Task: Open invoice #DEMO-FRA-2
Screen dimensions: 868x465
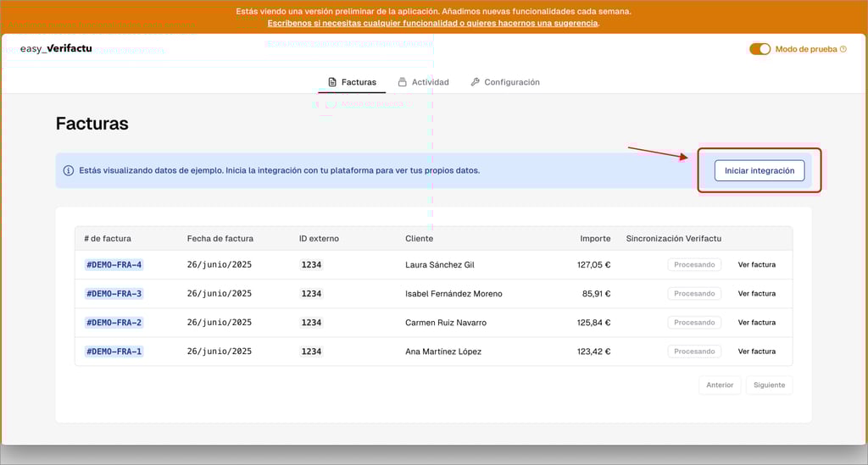Action: pos(114,323)
